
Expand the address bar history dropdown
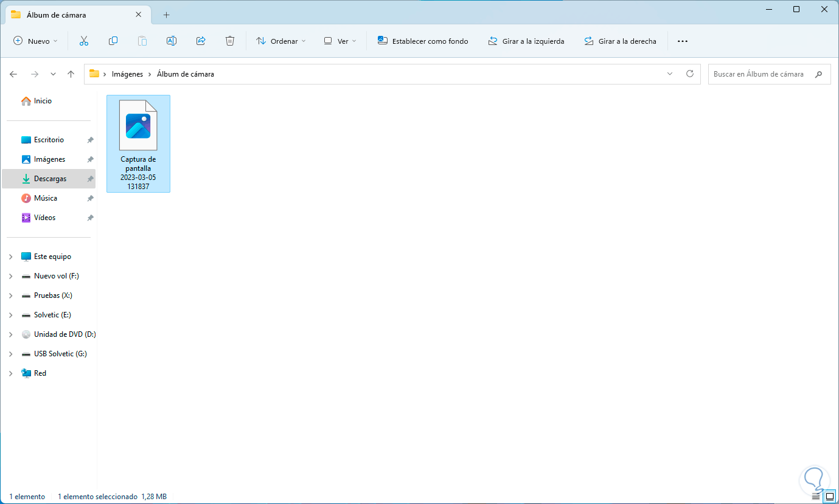[x=670, y=74]
